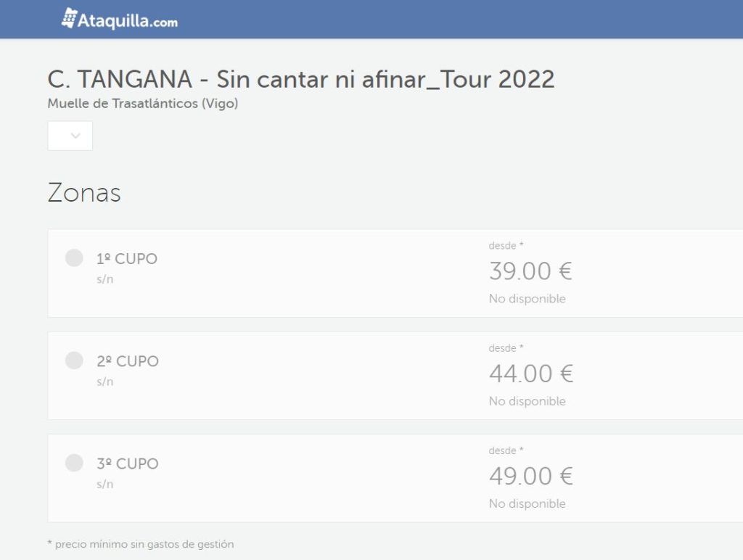Click the 39.00 € price
Viewport: 743px width, 560px height.
(530, 271)
